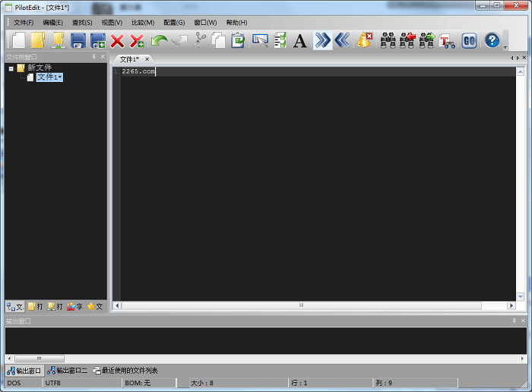Toggle auto-hide pin on output window panel

click(x=514, y=321)
